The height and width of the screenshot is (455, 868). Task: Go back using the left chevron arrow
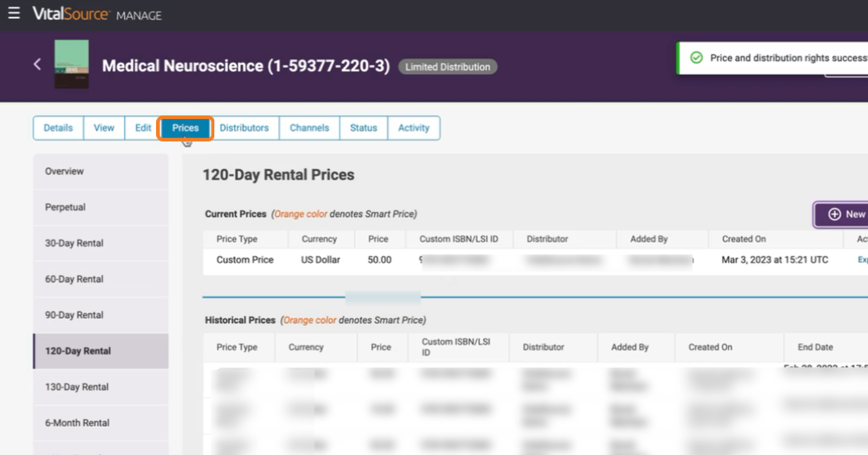click(x=38, y=64)
